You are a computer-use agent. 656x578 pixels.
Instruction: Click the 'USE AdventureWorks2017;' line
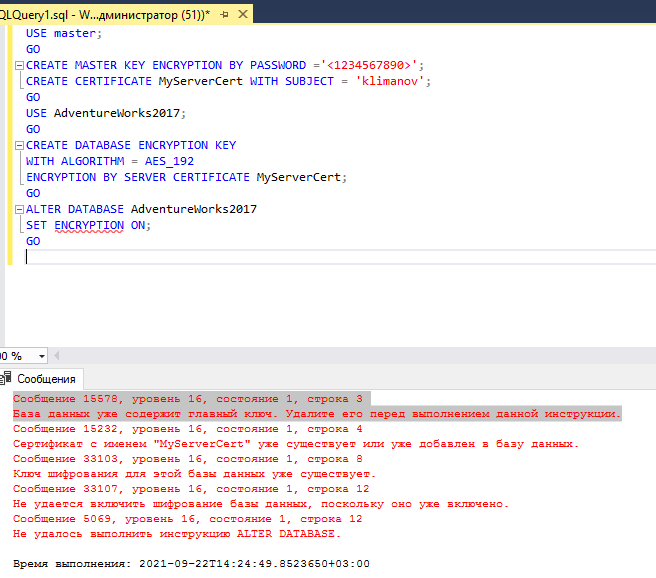coord(106,113)
